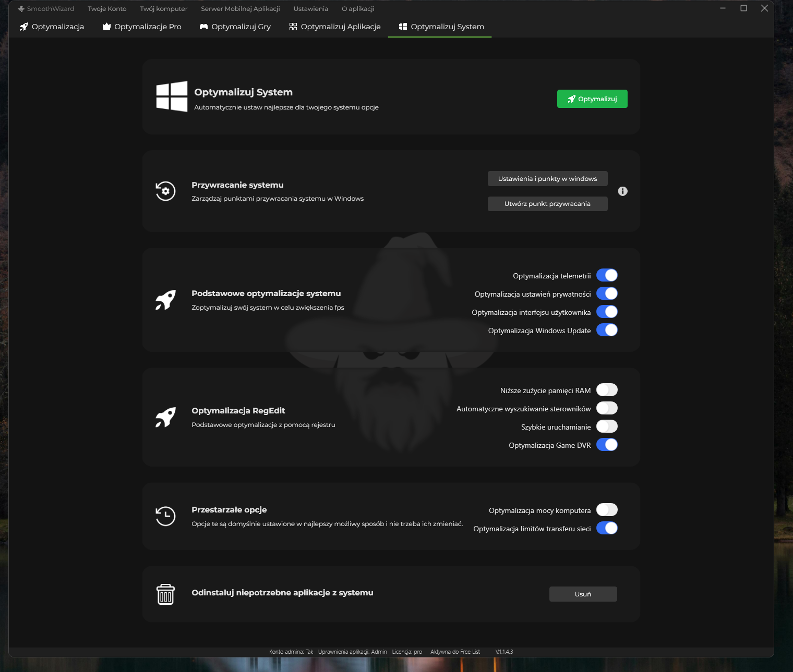Image resolution: width=793 pixels, height=672 pixels.
Task: Enable Niższe zużycie pamięci RAM switch
Action: pyautogui.click(x=607, y=390)
